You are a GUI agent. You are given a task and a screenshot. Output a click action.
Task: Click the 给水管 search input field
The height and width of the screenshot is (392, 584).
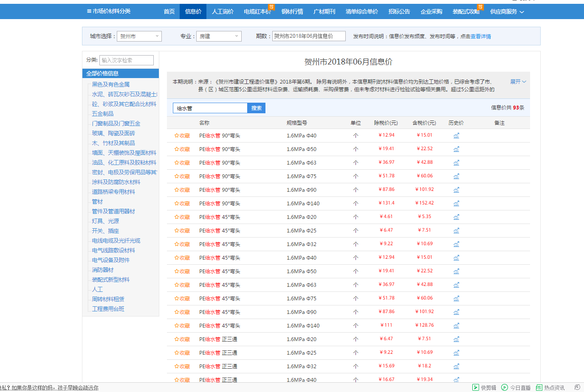[210, 108]
